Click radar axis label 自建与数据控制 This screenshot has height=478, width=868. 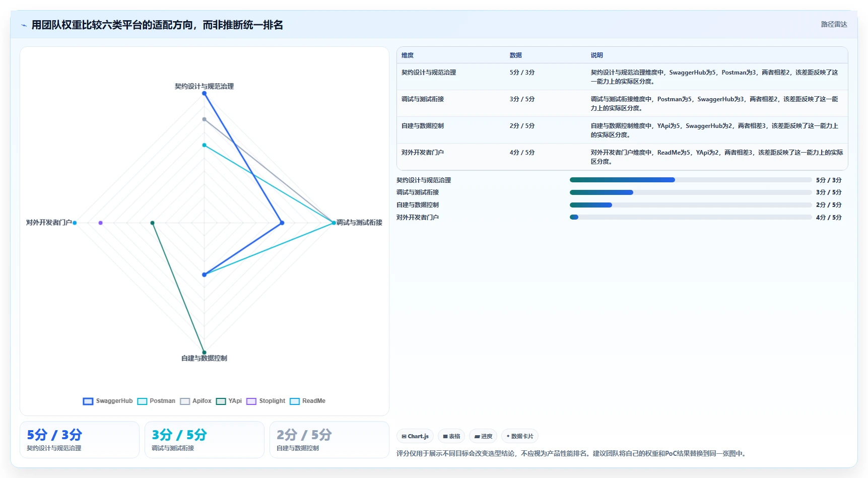coord(204,358)
